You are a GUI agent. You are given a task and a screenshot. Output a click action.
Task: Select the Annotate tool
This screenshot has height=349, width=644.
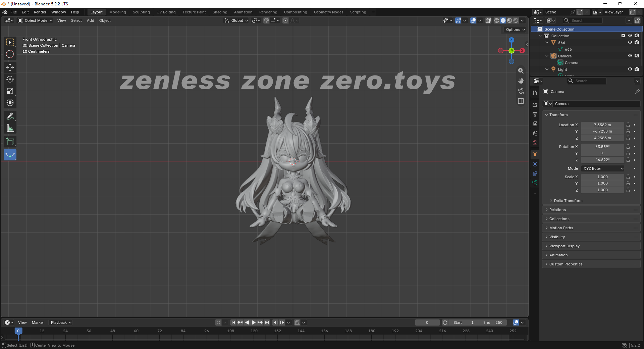click(10, 116)
